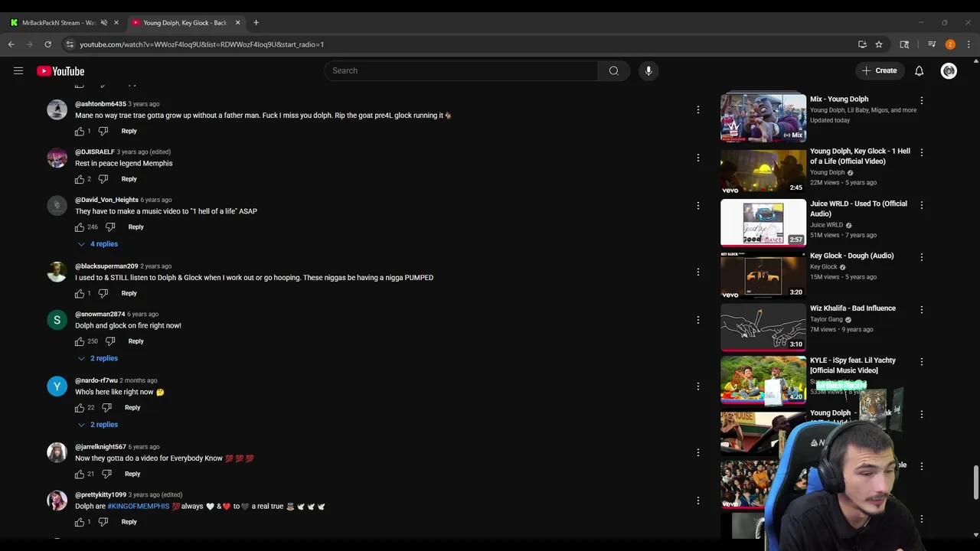Reply to @ashtonbm6435's comment
The width and height of the screenshot is (980, 551).
[129, 131]
